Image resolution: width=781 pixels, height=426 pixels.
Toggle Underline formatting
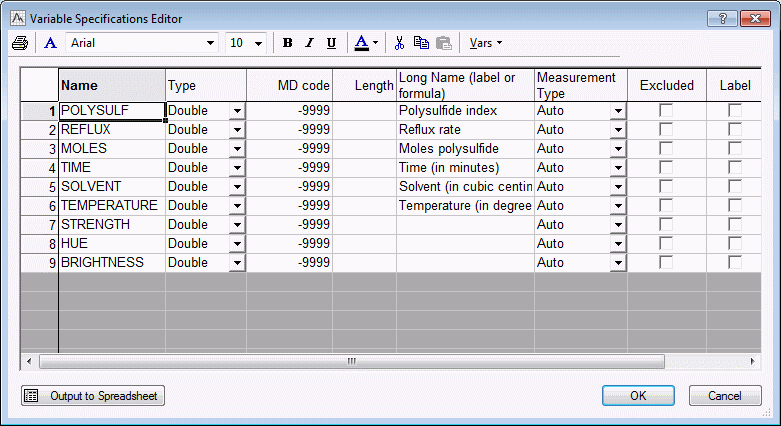point(331,43)
